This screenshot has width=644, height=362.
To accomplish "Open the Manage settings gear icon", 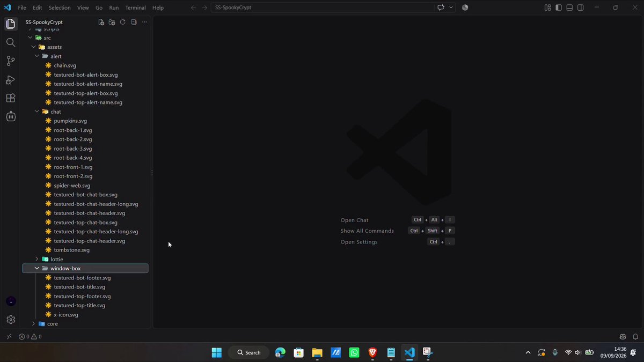I will click(x=10, y=320).
